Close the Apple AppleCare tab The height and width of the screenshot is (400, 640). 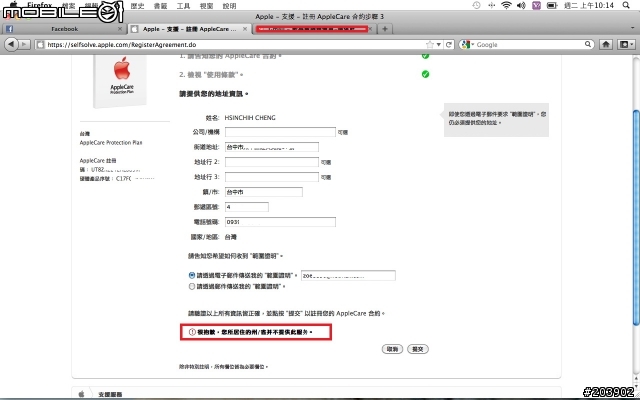[245, 29]
